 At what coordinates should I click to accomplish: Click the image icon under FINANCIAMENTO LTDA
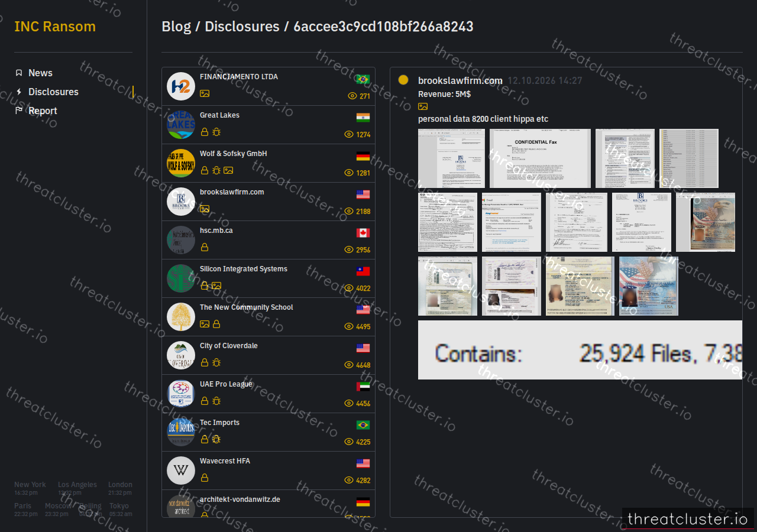tap(205, 93)
